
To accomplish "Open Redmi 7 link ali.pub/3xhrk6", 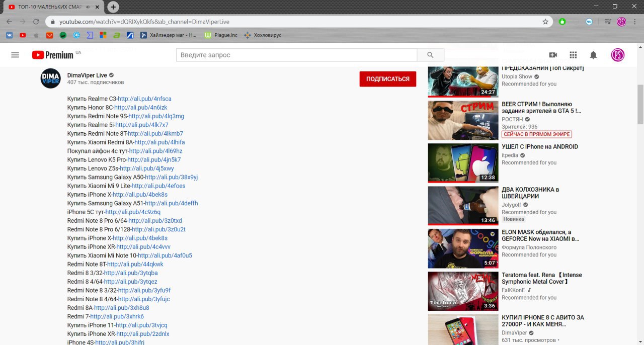I will click(117, 317).
